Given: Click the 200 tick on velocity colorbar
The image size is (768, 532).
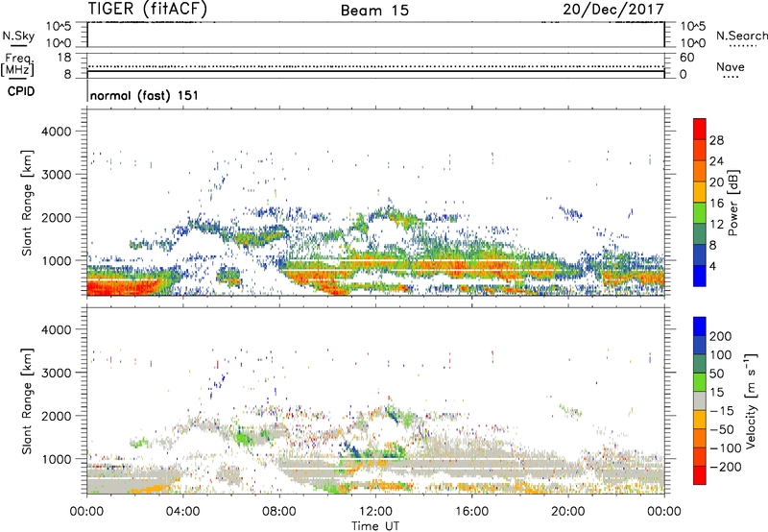Looking at the screenshot, I should coord(721,336).
